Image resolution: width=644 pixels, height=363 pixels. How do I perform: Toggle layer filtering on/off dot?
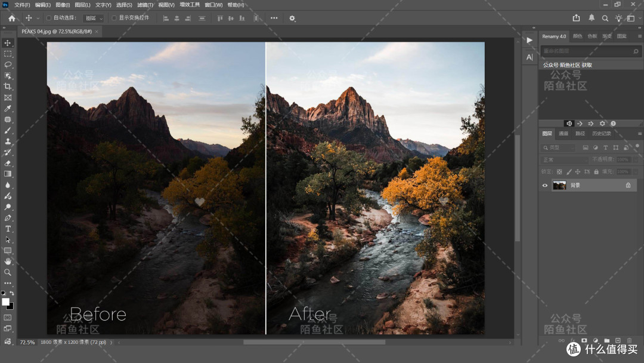pos(637,146)
